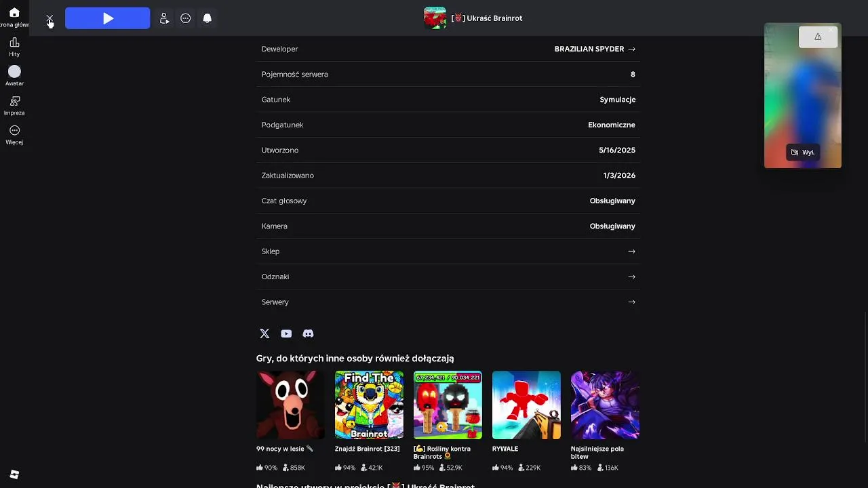Viewport: 868px width, 488px height.
Task: Open the Find The Brainrot game thumbnail
Action: (369, 405)
